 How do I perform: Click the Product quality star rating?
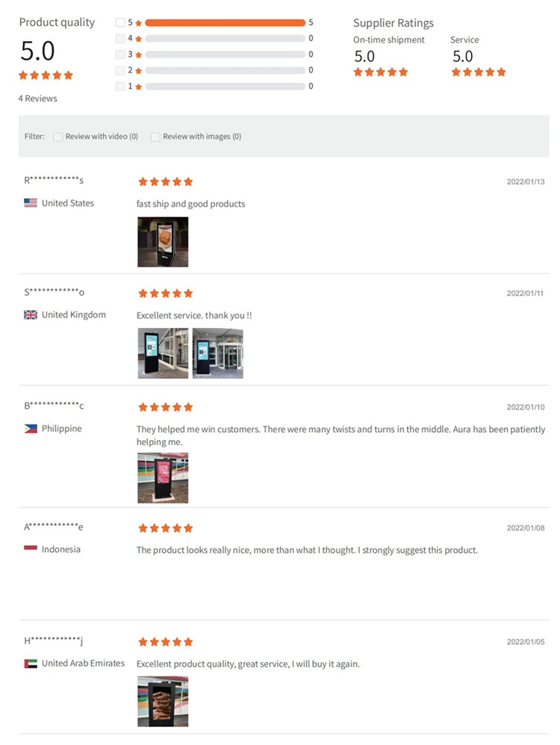point(46,75)
